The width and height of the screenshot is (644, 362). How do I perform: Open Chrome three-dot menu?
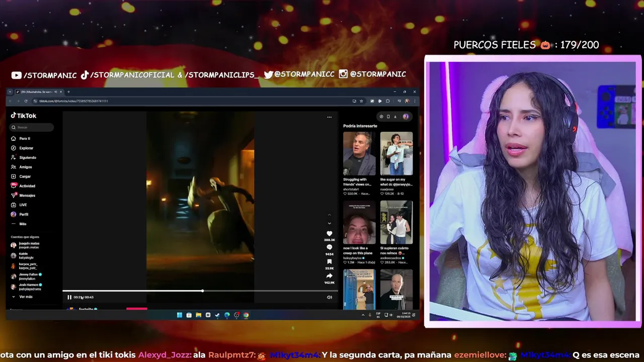click(414, 101)
